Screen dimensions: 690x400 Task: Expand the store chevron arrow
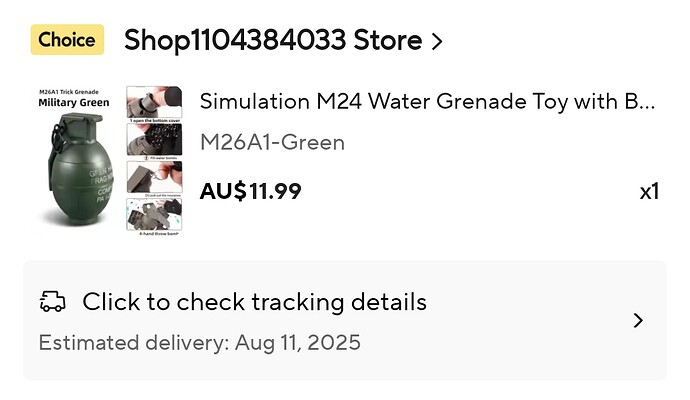[x=437, y=42]
